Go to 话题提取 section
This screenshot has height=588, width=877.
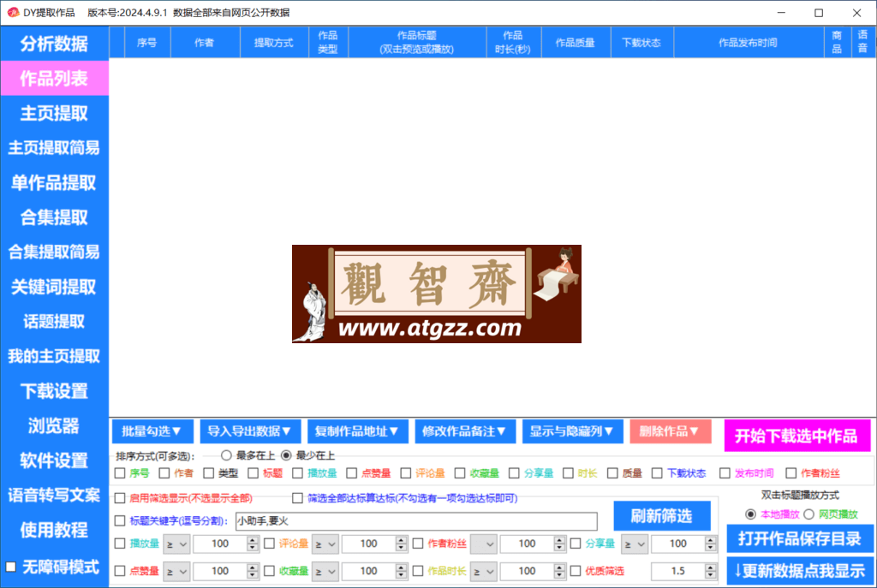click(54, 322)
